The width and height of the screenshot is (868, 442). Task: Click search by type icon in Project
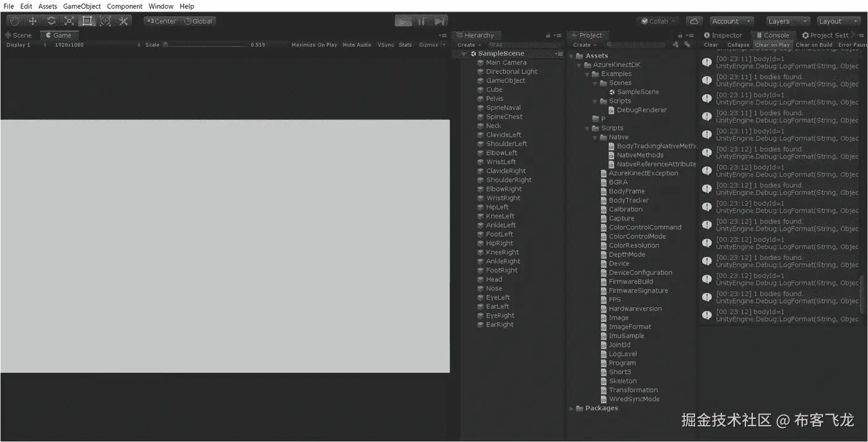tap(677, 44)
